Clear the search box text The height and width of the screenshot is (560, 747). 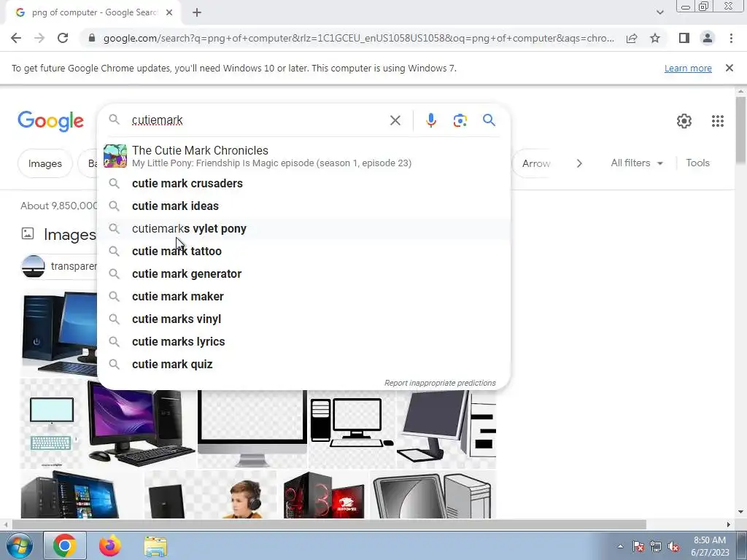point(395,120)
